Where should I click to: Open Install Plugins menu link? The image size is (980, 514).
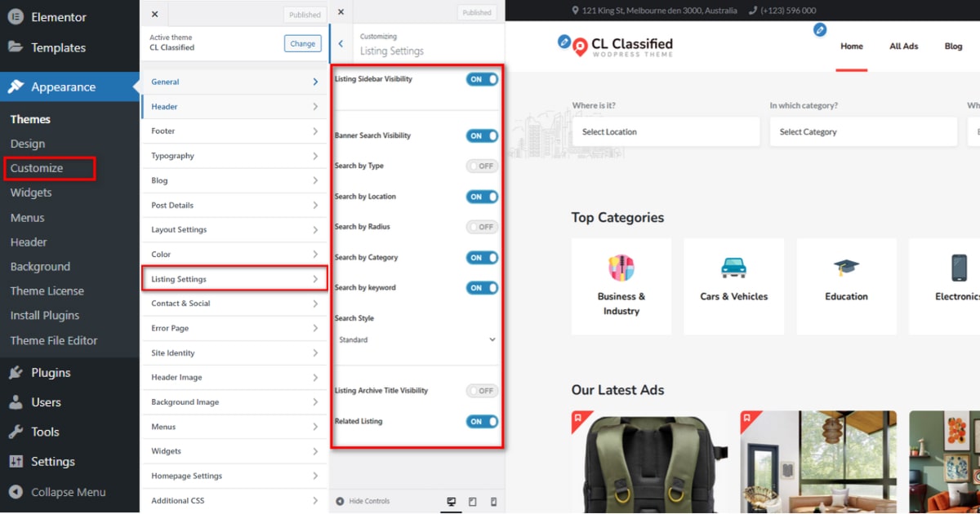coord(45,315)
